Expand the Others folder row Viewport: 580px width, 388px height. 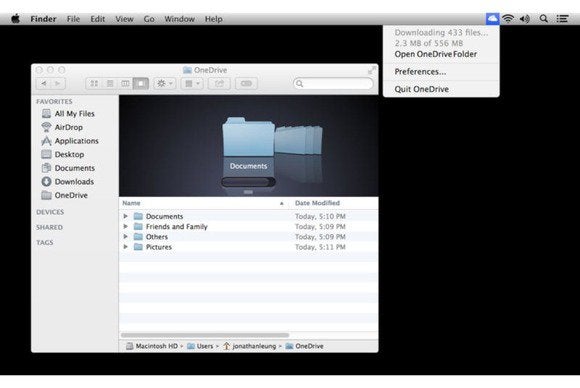coord(126,236)
